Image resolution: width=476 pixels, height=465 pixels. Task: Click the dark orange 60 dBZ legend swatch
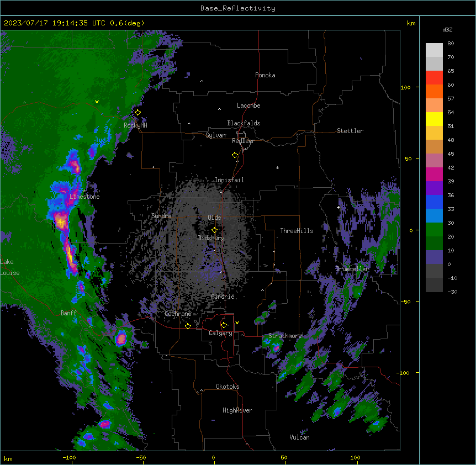(x=434, y=91)
